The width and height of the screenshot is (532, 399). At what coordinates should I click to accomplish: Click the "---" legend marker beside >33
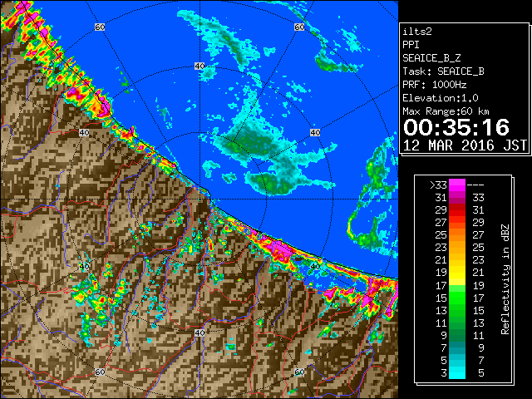[x=475, y=185]
